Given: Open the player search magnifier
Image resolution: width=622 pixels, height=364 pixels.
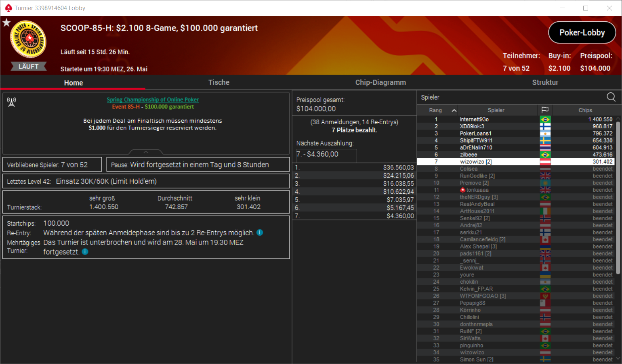Looking at the screenshot, I should pos(611,97).
